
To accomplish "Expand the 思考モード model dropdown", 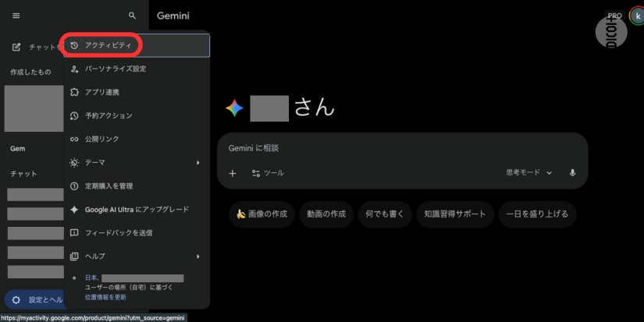I will pos(529,173).
